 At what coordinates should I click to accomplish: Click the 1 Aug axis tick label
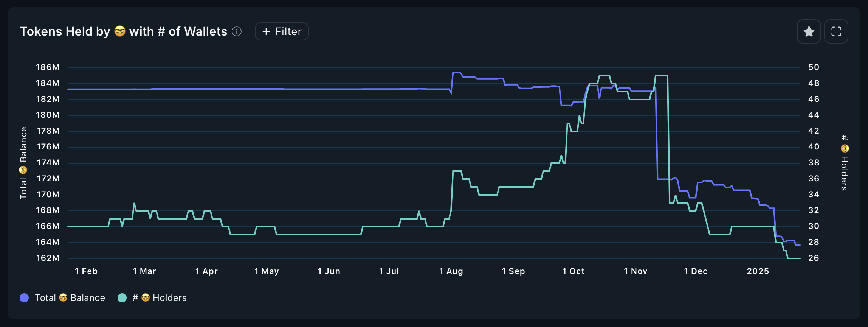pyautogui.click(x=451, y=271)
